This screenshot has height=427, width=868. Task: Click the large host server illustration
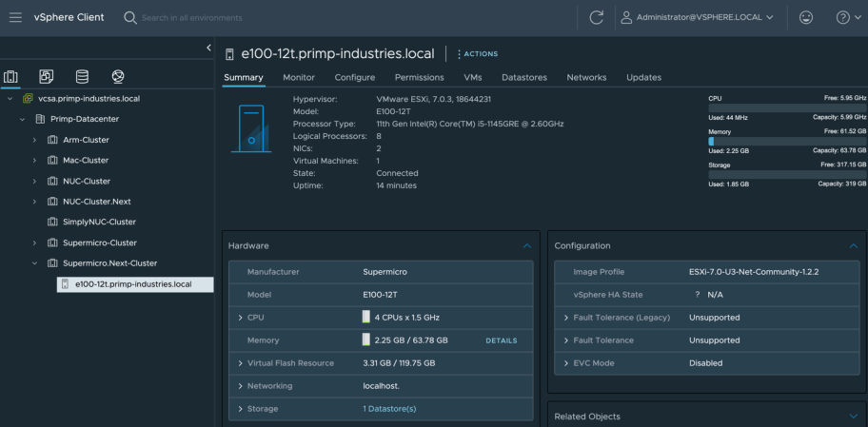click(x=251, y=127)
